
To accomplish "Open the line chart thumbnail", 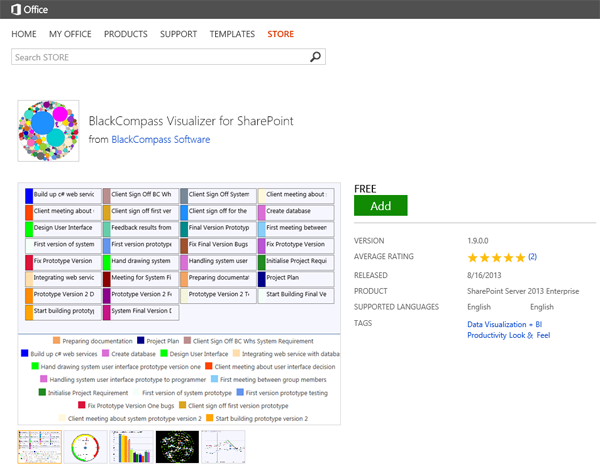I will (223, 448).
